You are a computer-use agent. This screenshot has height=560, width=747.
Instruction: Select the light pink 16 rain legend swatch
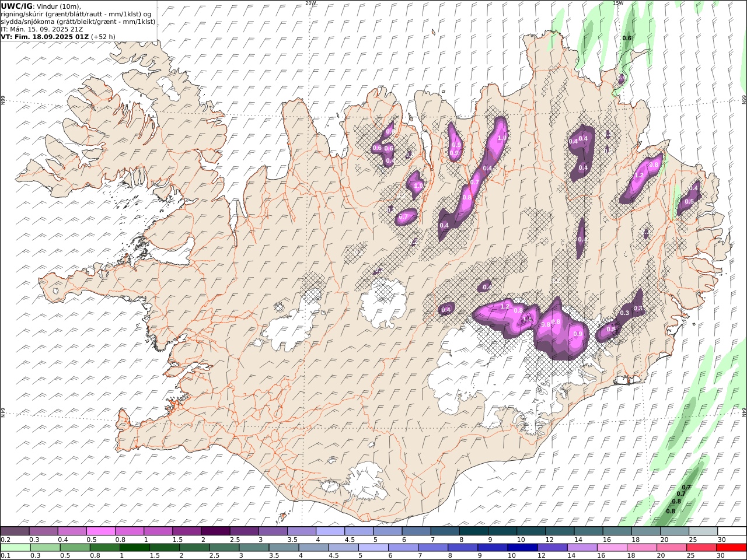612,548
